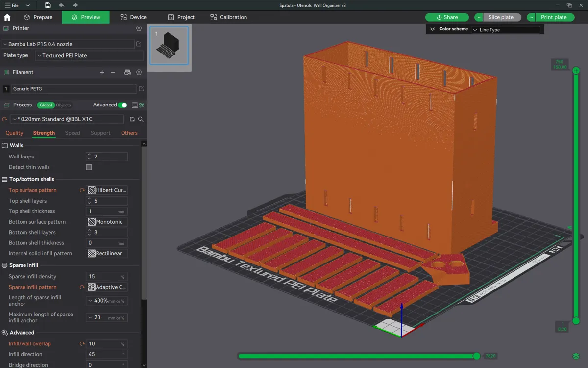This screenshot has height=368, width=588.
Task: Open the Print plate options arrow
Action: point(531,17)
